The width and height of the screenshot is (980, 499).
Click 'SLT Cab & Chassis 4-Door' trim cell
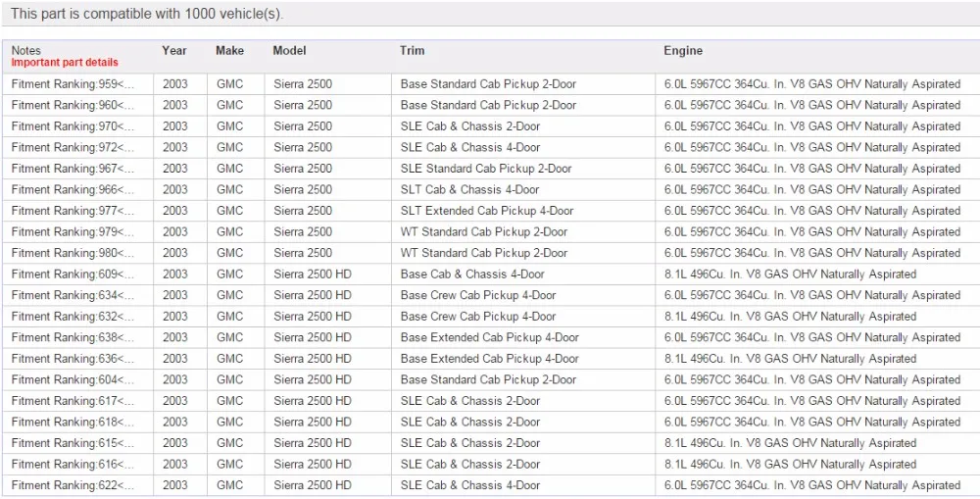523,189
